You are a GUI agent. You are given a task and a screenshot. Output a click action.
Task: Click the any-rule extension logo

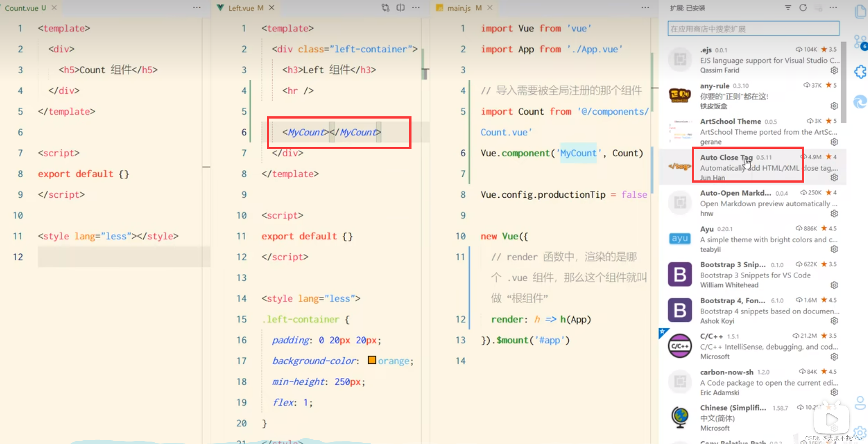[x=680, y=95]
